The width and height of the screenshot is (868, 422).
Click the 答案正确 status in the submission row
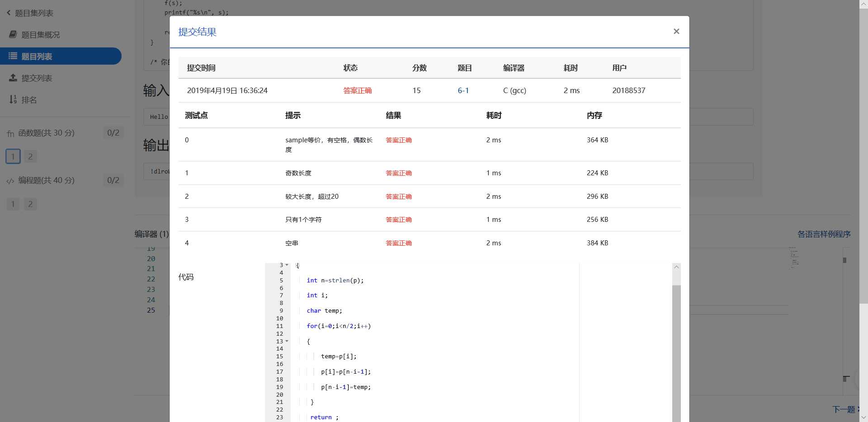coord(357,90)
